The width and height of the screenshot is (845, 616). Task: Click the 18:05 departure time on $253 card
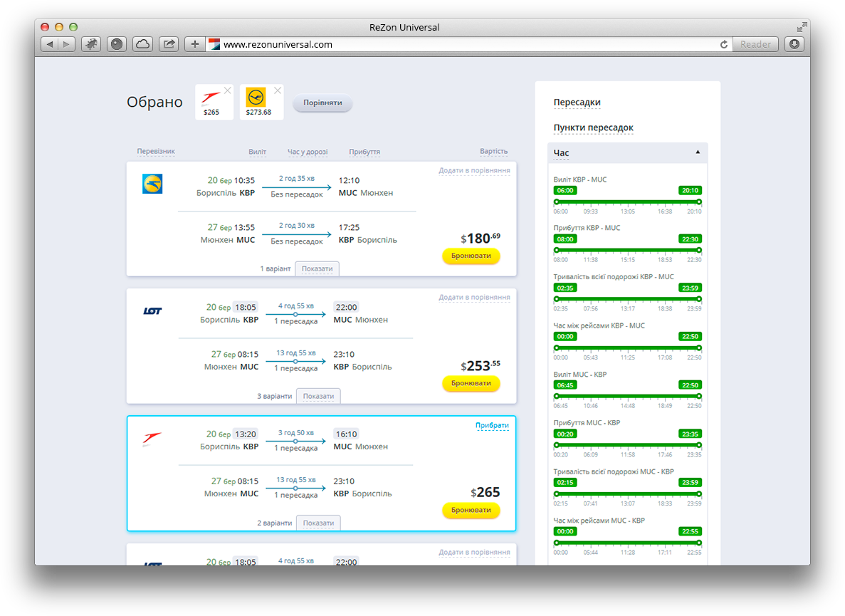245,307
